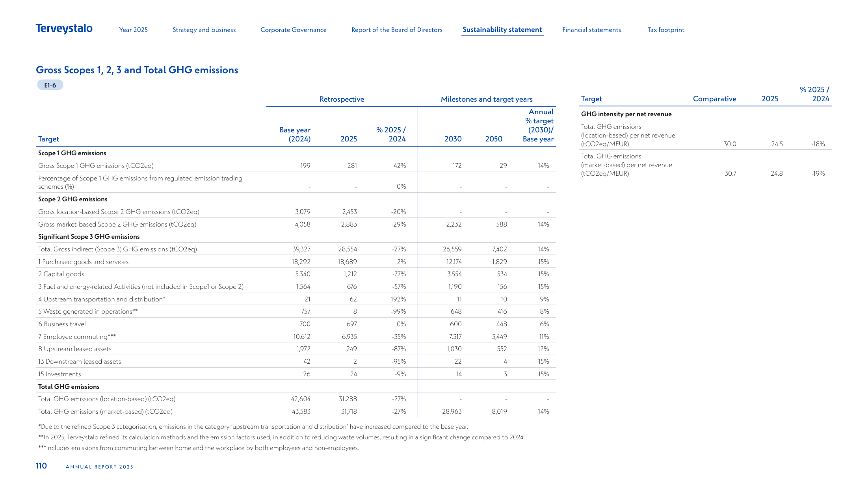Click GHG intensity per net revenue heading
The height and width of the screenshot is (489, 868).
point(626,114)
